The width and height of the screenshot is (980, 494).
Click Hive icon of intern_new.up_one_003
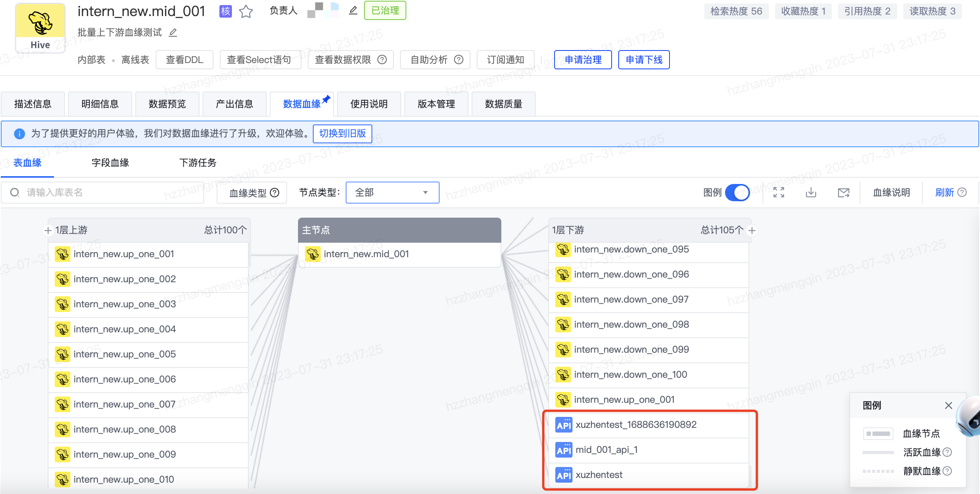tap(63, 304)
